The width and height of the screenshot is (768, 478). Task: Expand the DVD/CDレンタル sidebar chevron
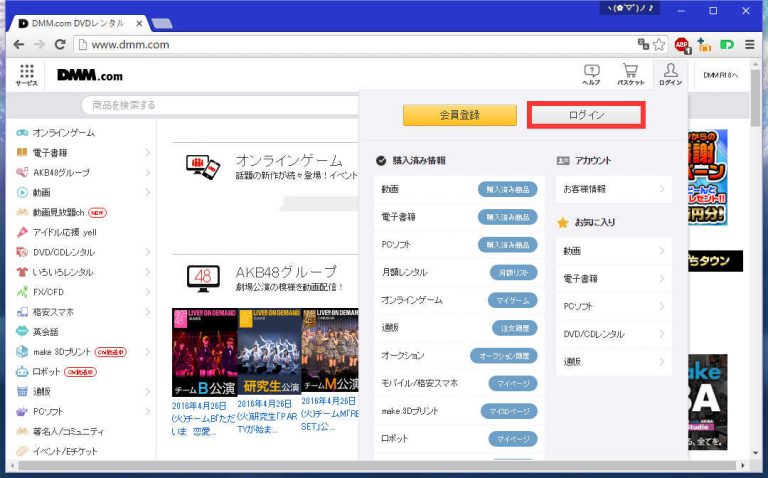[147, 252]
